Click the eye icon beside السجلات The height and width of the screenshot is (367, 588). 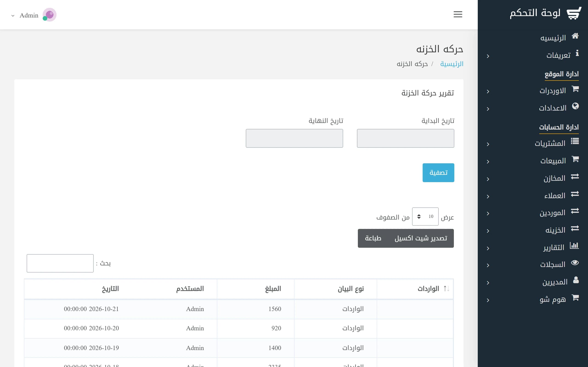coord(575,263)
